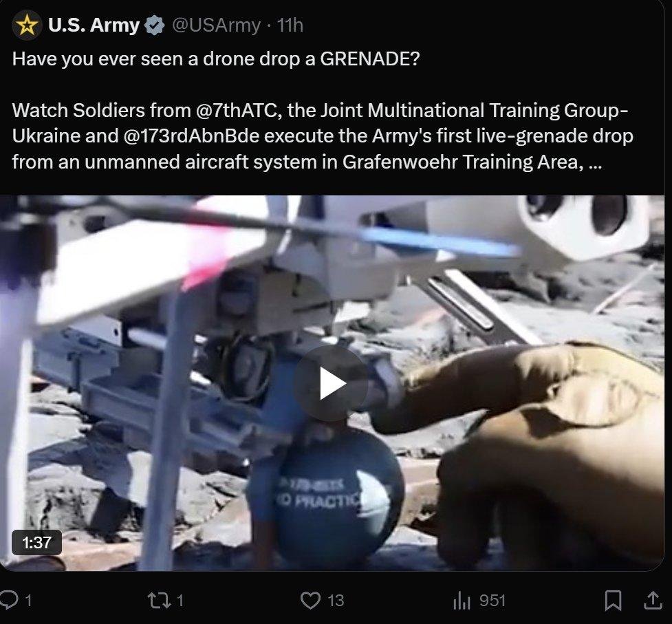Open the @7thATC mention
The height and width of the screenshot is (624, 672).
pyautogui.click(x=238, y=110)
